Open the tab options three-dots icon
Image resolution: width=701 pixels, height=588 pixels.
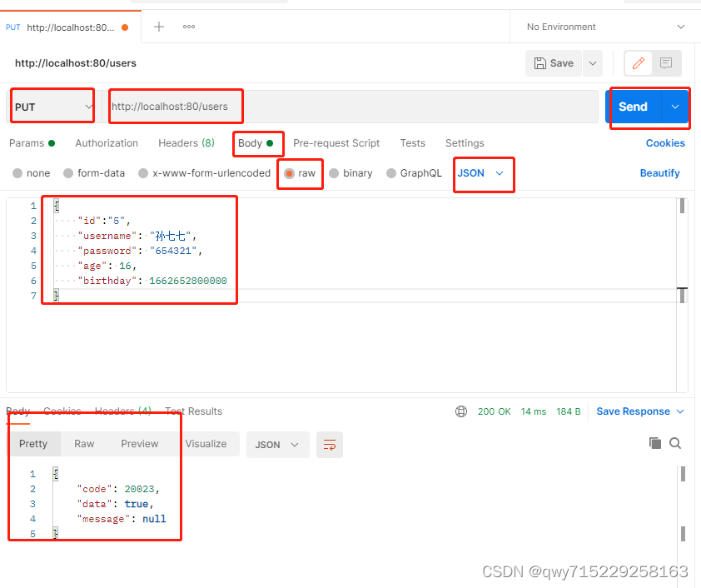[x=189, y=27]
